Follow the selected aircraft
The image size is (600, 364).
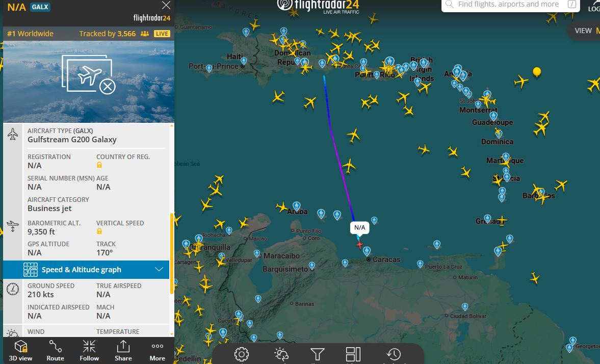tap(89, 350)
